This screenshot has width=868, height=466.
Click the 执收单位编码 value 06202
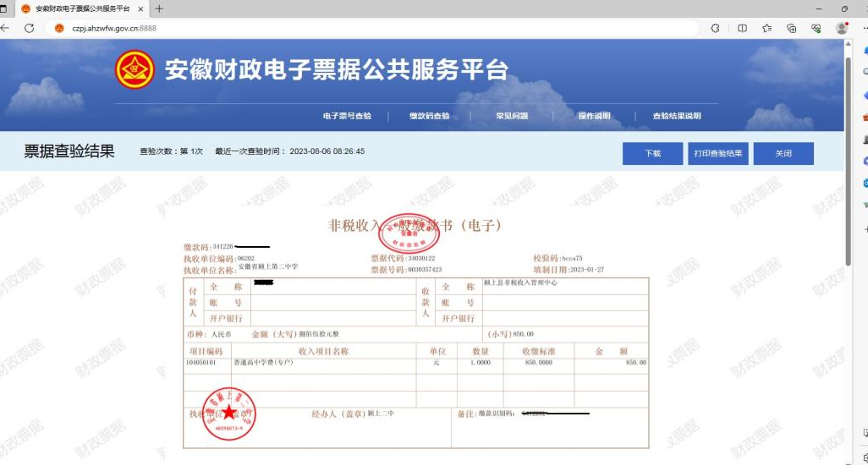(x=246, y=259)
